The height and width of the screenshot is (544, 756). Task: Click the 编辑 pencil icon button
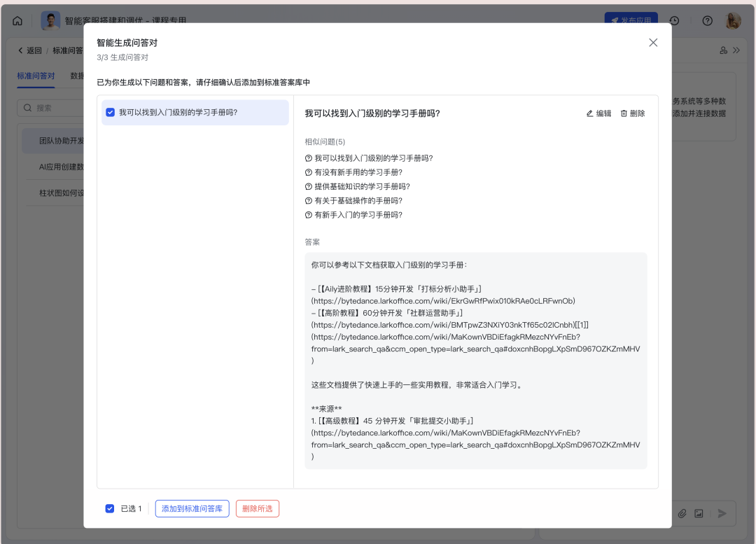(598, 113)
